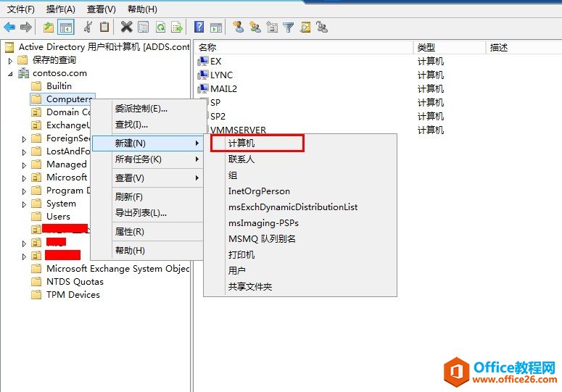This screenshot has width=562, height=392.
Task: Sort by the 描述 column header
Action: tap(524, 47)
